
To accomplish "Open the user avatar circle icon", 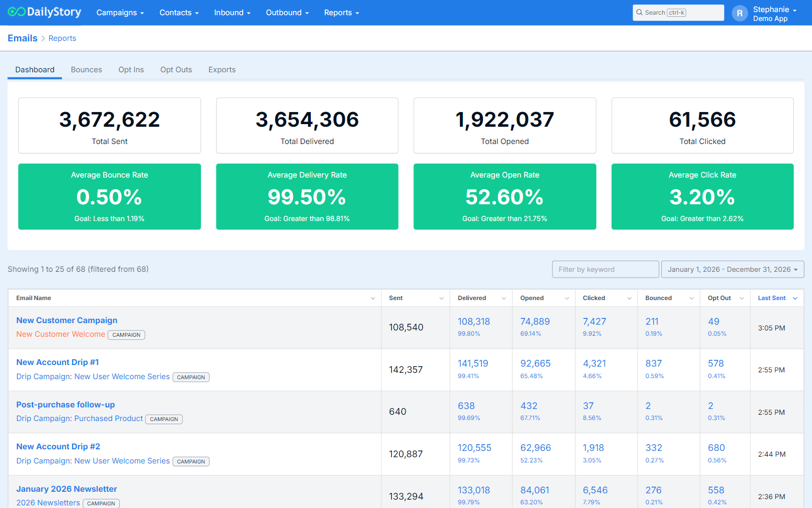I will [x=739, y=13].
